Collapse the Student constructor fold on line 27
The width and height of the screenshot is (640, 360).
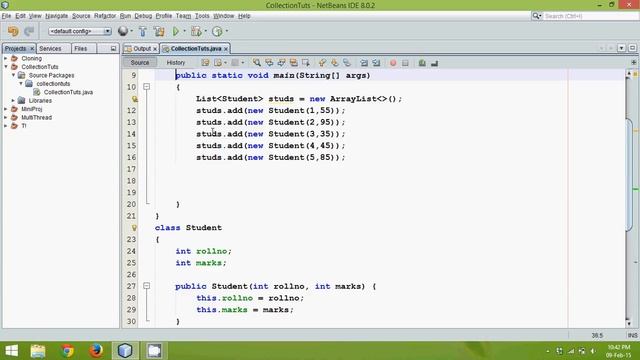[147, 286]
